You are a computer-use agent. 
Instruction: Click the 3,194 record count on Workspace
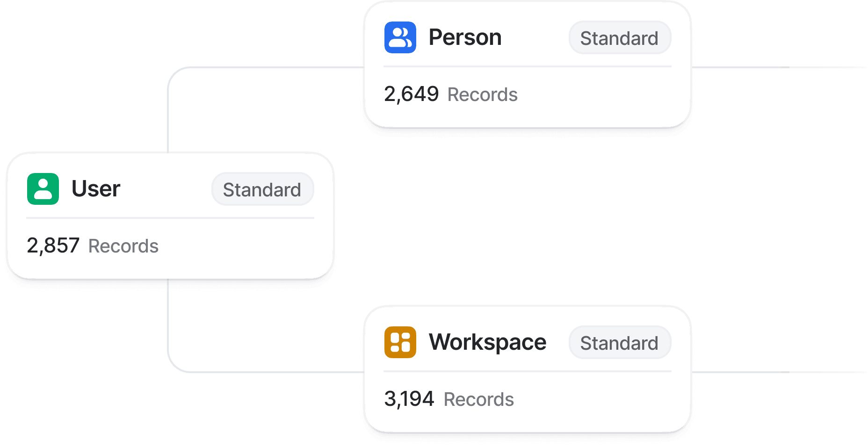click(x=409, y=399)
